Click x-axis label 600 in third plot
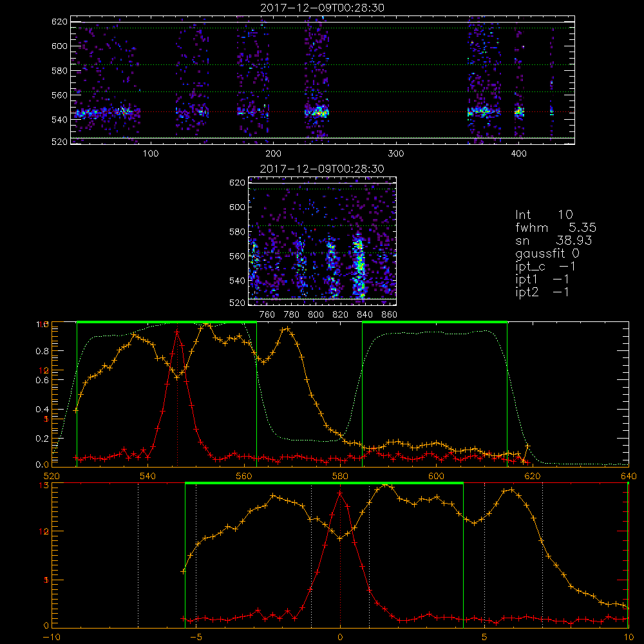The height and width of the screenshot is (644, 644). coord(436,476)
